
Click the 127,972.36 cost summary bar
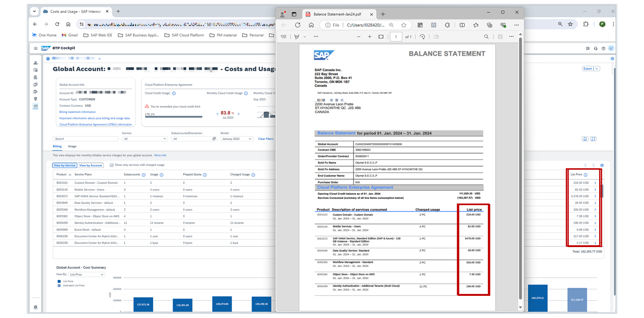tap(143, 305)
